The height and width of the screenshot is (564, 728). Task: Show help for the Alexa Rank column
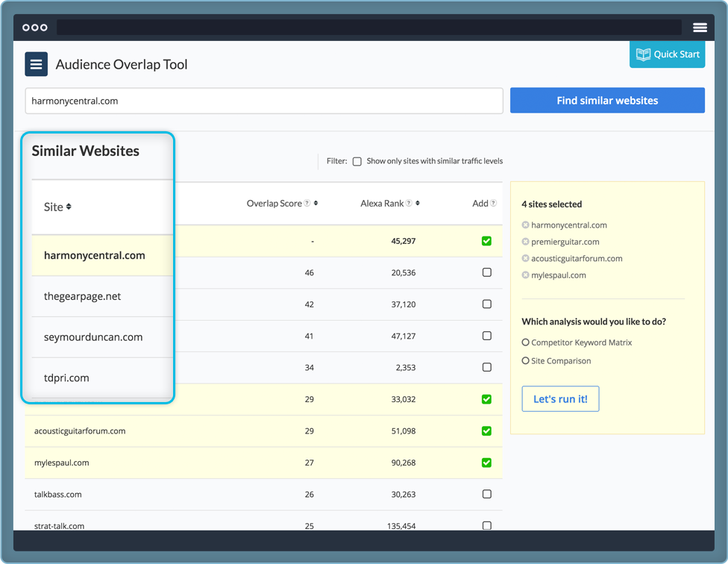click(409, 204)
